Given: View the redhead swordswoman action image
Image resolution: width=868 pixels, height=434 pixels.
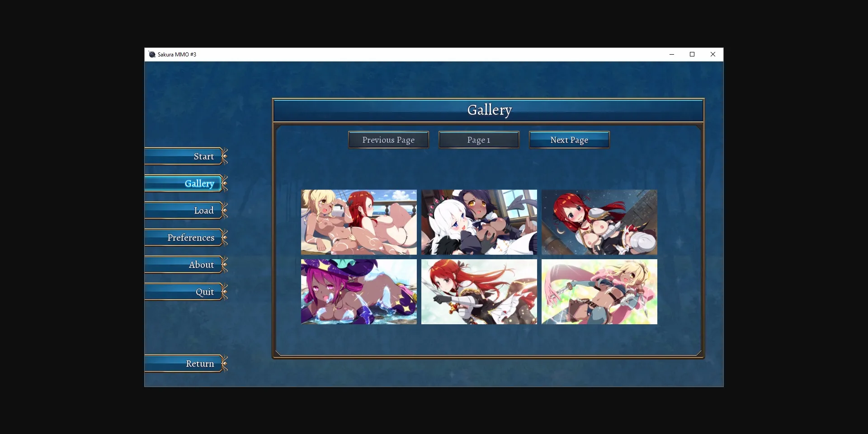Looking at the screenshot, I should (x=479, y=292).
